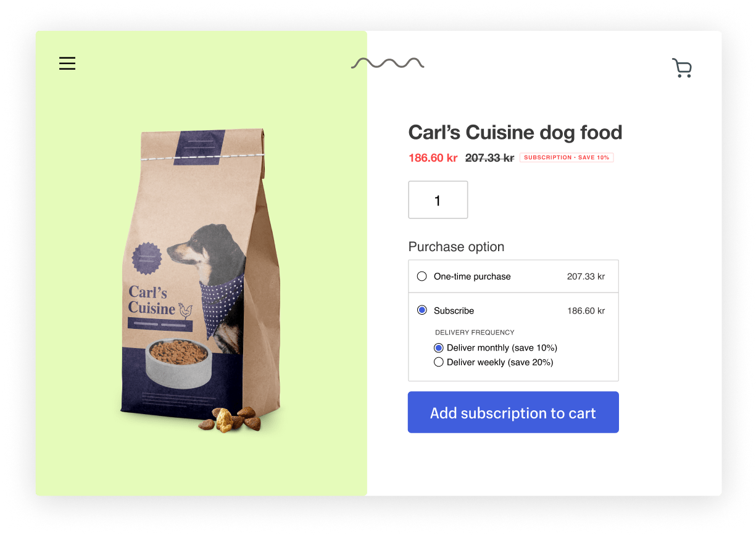Click the One-time purchase 207.33 kr price
The image size is (756, 535).
click(x=586, y=276)
